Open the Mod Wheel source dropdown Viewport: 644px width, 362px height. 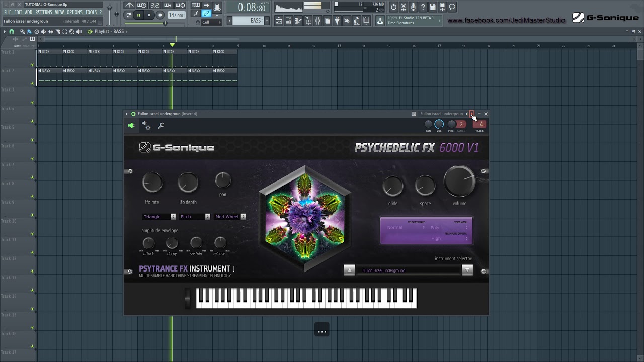coord(230,217)
